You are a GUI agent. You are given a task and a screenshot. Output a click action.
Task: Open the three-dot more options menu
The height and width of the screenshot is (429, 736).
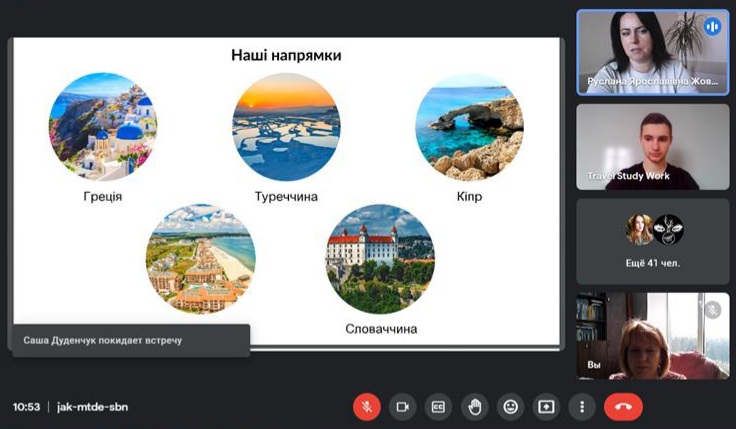tap(582, 407)
